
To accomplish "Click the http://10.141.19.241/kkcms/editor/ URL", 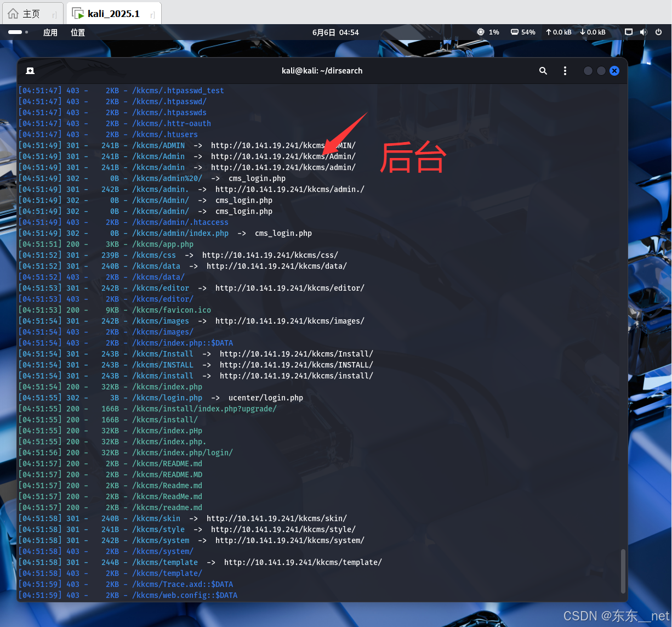I will coord(290,288).
